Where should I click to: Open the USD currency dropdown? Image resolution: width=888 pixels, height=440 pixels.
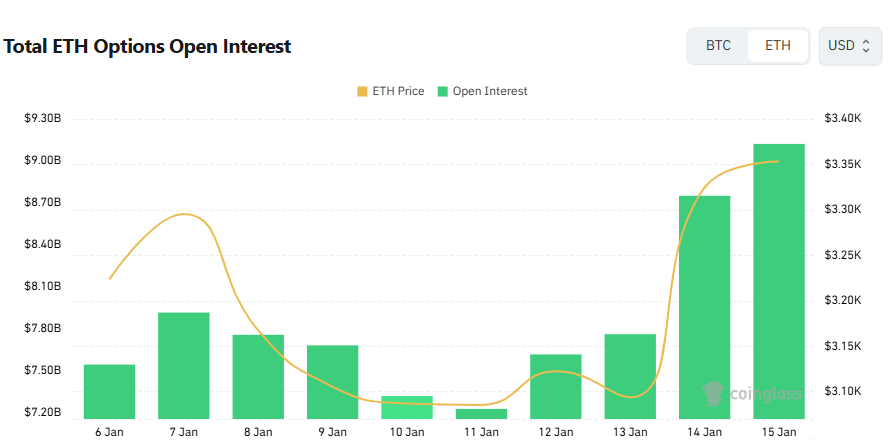pos(849,46)
